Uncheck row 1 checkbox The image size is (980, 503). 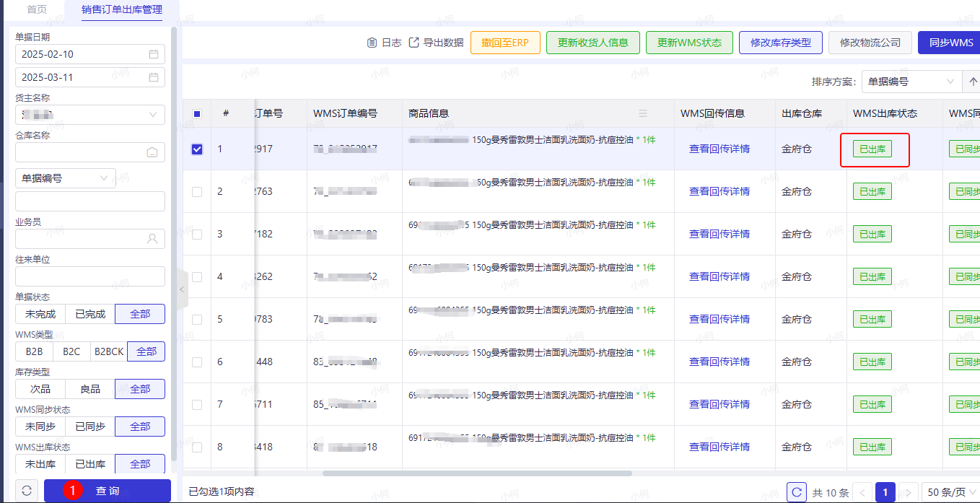197,149
